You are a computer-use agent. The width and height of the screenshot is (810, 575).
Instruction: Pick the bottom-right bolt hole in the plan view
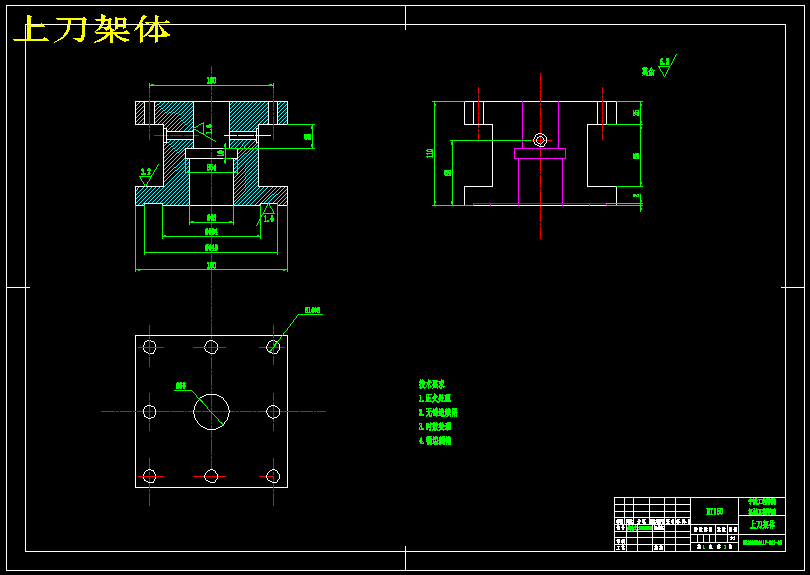[273, 476]
